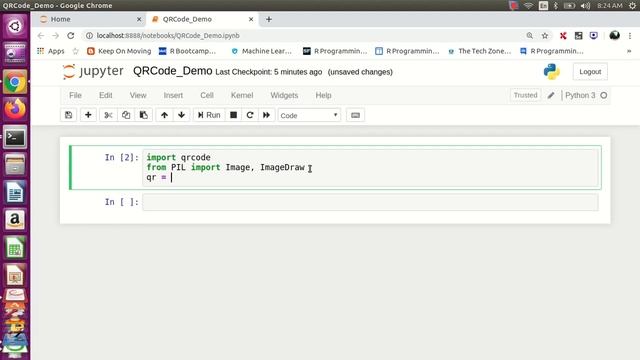The width and height of the screenshot is (640, 360).
Task: Open the Terminal from the Ubuntu dock
Action: click(15, 138)
